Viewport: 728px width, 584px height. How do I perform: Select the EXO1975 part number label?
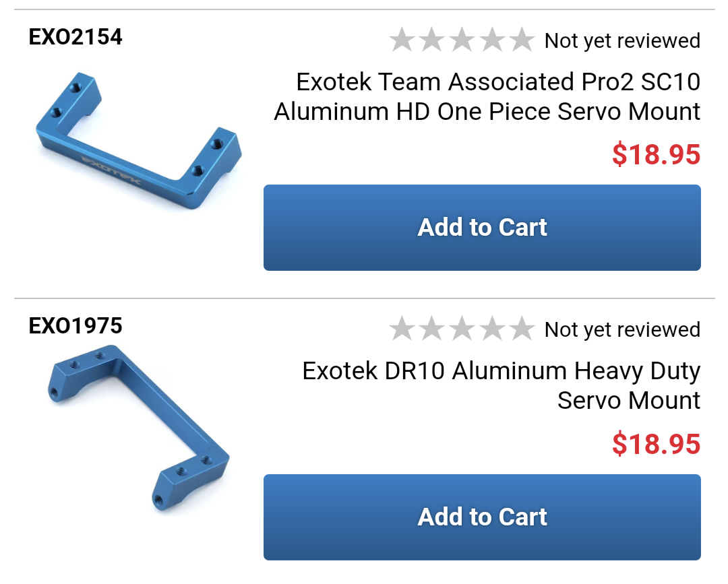tap(75, 325)
